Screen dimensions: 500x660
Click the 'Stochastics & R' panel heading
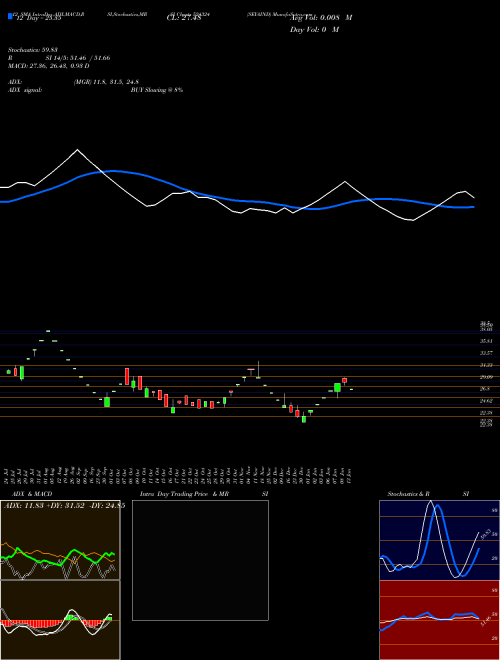pos(409,494)
